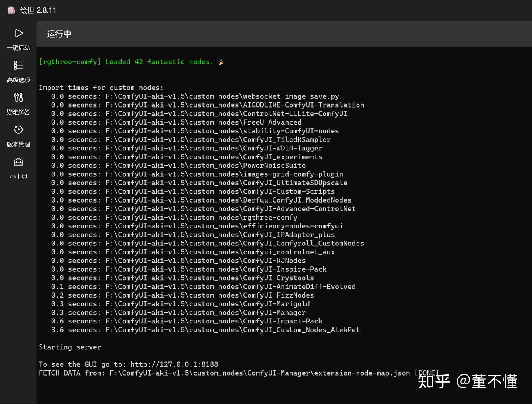Select the 版本管理 sidebar label
The height and width of the screenshot is (404, 532).
point(18,144)
